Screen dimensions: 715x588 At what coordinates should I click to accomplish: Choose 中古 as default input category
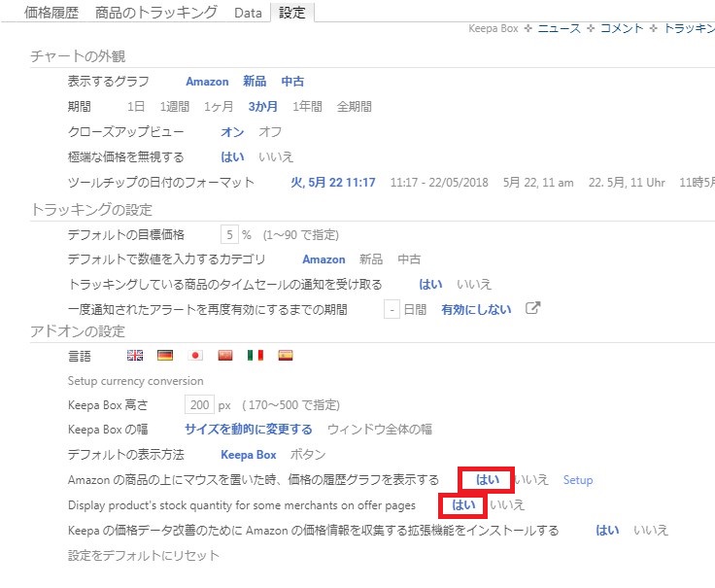tap(409, 259)
